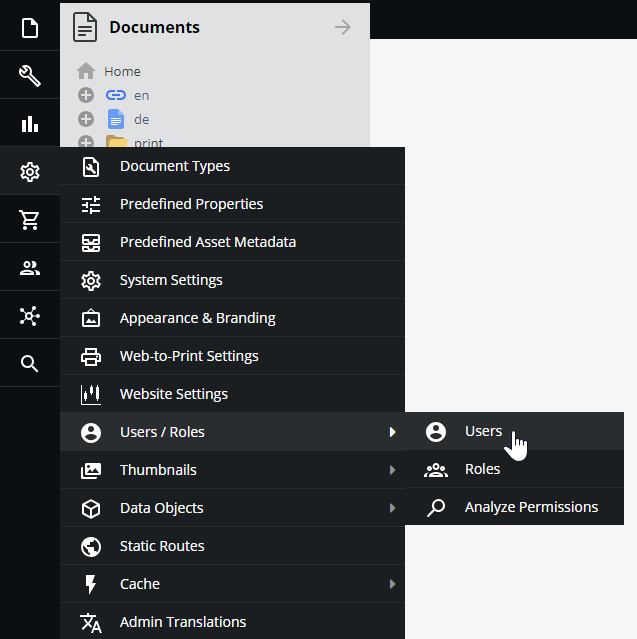Select Users from the submenu
Viewport: 637px width, 639px height.
click(483, 431)
